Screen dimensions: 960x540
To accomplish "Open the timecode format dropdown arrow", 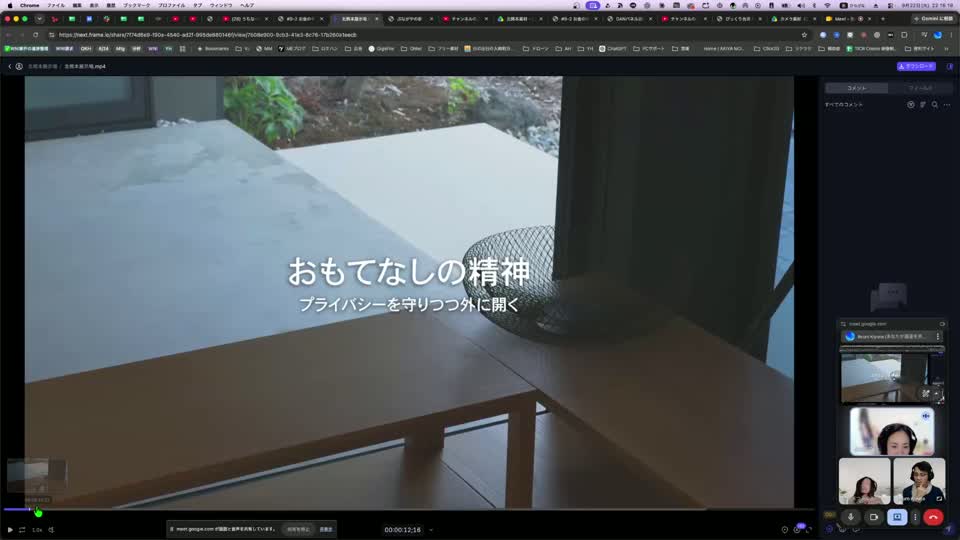I will (431, 530).
